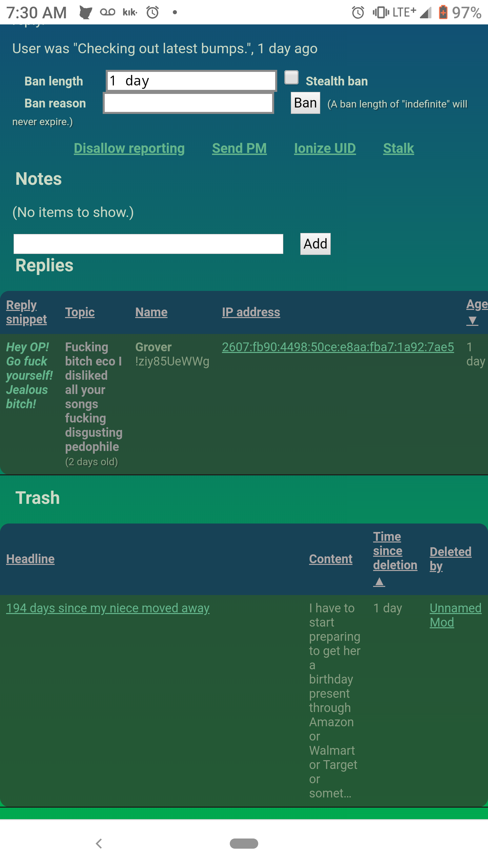Tap the left alarm clock notification icon
Screen dimensions: 488x868
coord(152,13)
